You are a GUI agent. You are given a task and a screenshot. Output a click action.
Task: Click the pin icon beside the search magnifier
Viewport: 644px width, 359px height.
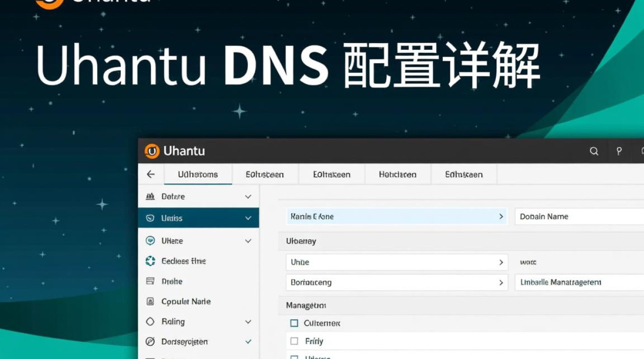619,151
